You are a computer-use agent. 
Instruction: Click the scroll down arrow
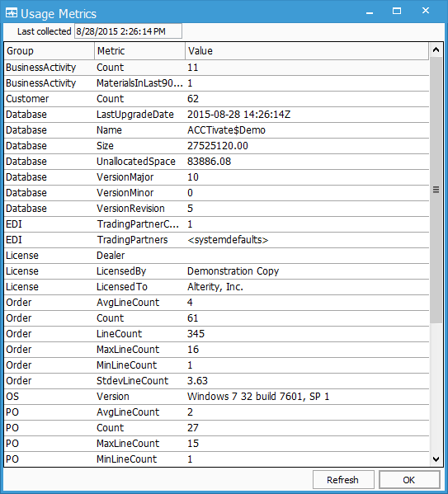click(x=436, y=459)
